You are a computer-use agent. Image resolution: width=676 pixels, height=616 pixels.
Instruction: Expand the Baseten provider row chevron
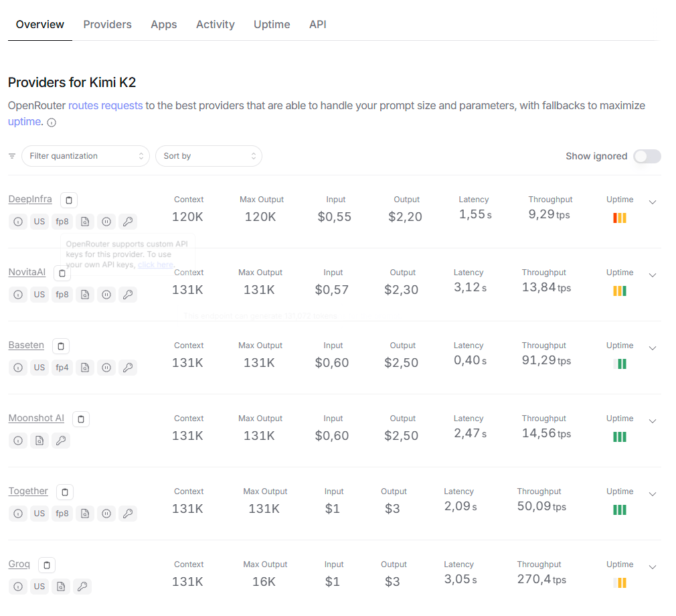[653, 348]
